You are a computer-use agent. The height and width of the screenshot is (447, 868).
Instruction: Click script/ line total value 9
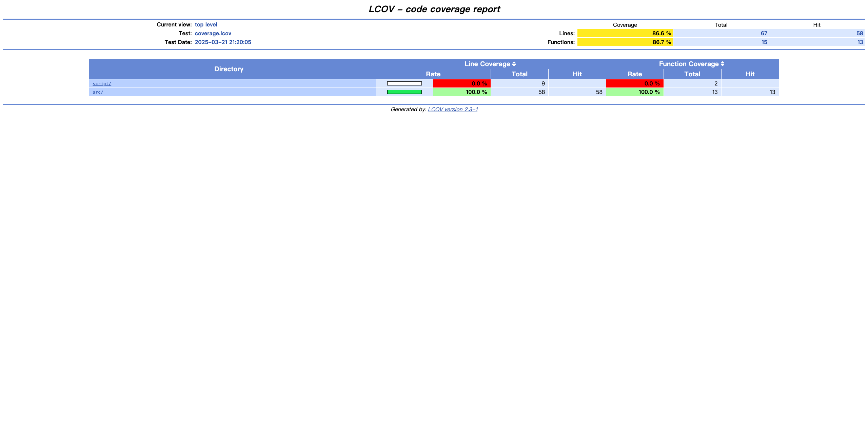coord(543,83)
